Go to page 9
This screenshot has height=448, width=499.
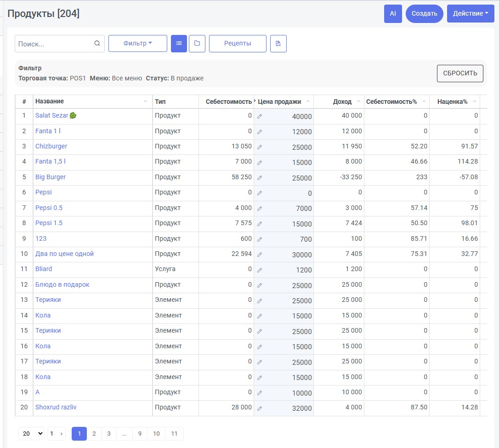point(140,434)
